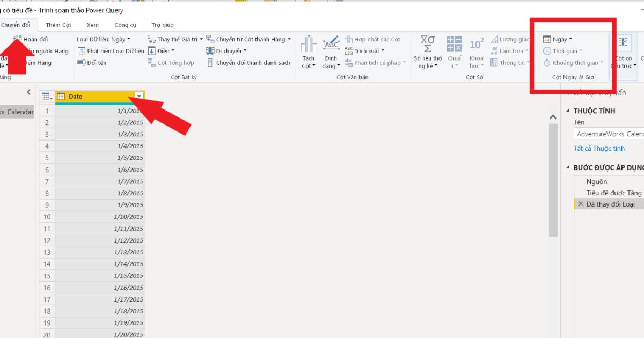
Task: Collapse the THUỘC TÍNH section
Action: point(568,111)
